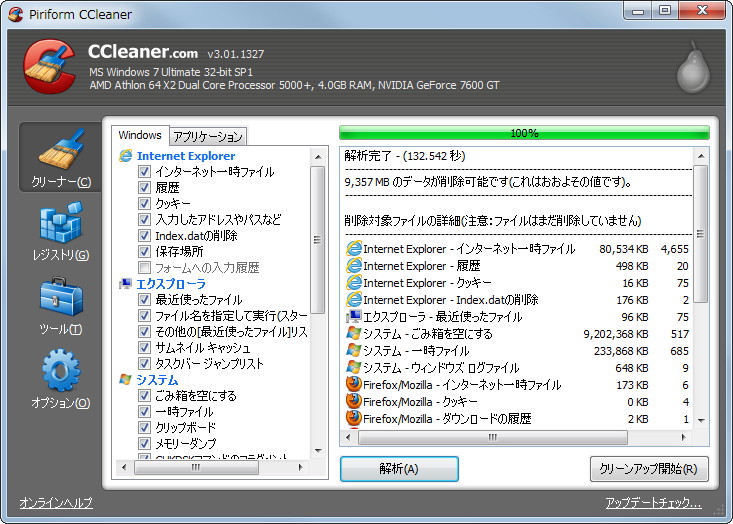The width and height of the screenshot is (733, 524).
Task: Click the 解析完了 - (132.542 秒) line
Action: point(405,156)
